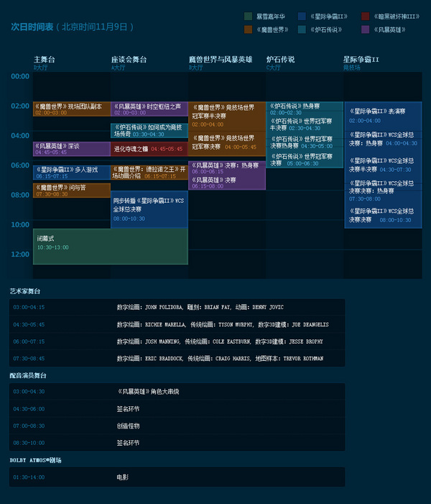Open the 主舞台 column header
431x504 pixels.
click(x=44, y=59)
